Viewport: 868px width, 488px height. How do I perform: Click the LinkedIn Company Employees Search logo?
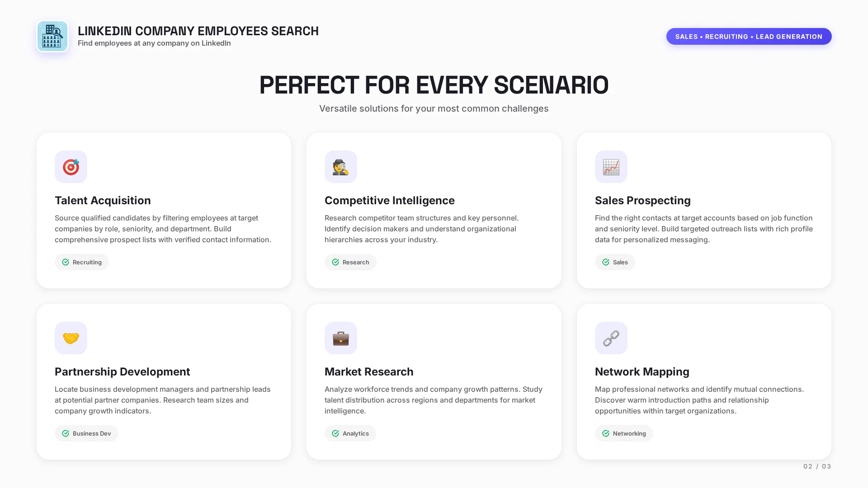click(x=52, y=36)
